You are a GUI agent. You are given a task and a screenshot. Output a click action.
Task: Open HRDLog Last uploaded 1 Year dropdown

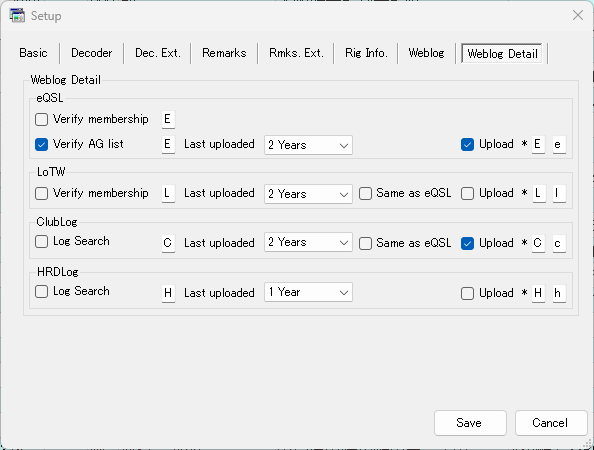[308, 292]
